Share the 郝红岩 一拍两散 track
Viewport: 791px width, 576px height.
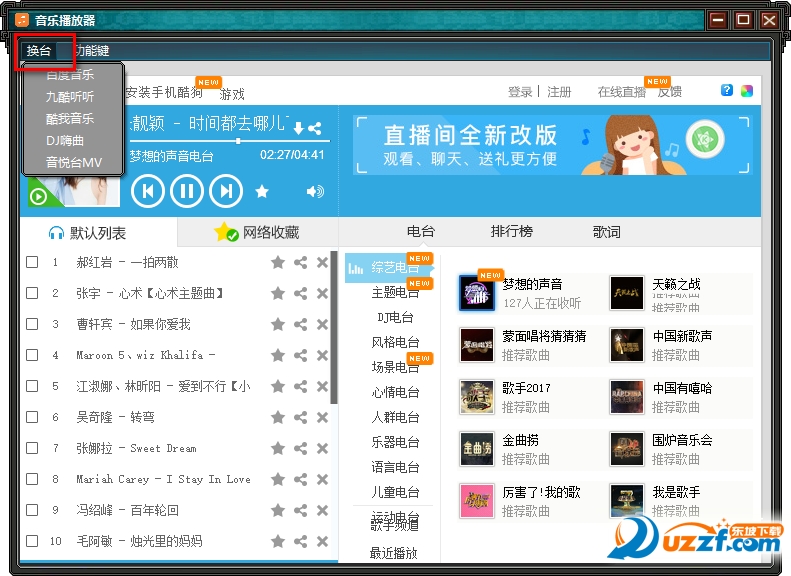(300, 263)
